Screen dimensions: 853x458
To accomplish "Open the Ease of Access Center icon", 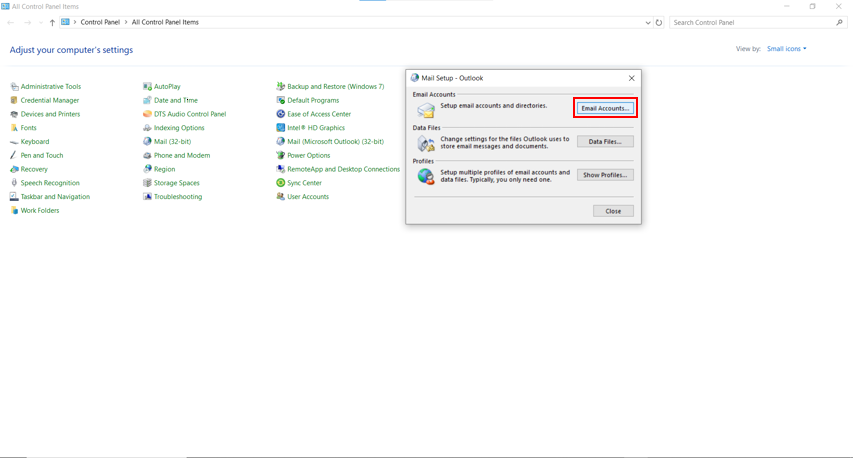I will click(281, 114).
